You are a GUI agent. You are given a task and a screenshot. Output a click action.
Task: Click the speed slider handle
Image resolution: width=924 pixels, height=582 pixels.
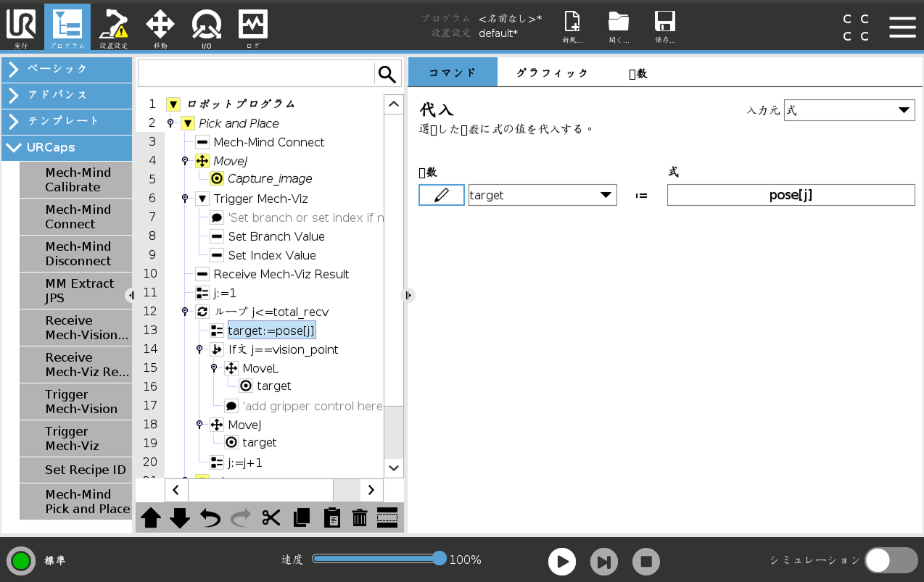tap(439, 558)
